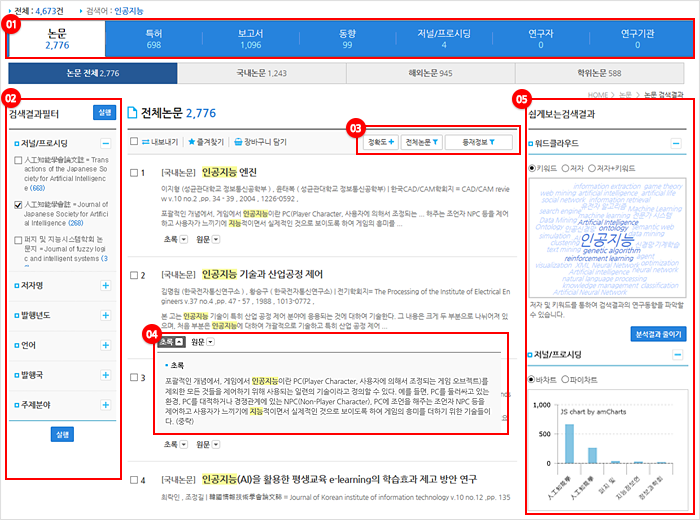Viewport: 700px width, 520px height.
Task: Switch to the 특허 tab
Action: click(154, 39)
